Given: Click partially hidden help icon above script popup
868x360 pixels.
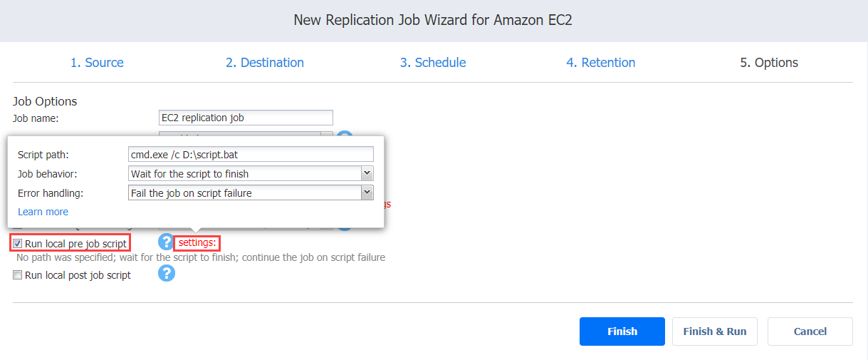Looking at the screenshot, I should click(345, 135).
